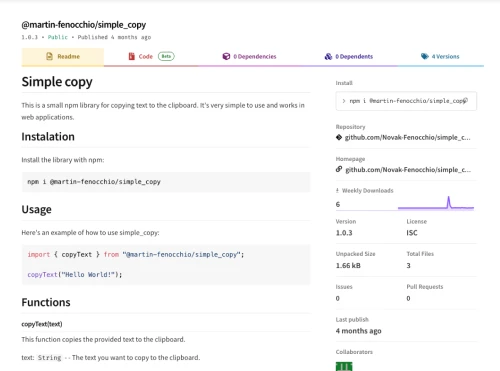Click the Last publish 4 months ago value
This screenshot has height=371, width=500.
point(359,331)
